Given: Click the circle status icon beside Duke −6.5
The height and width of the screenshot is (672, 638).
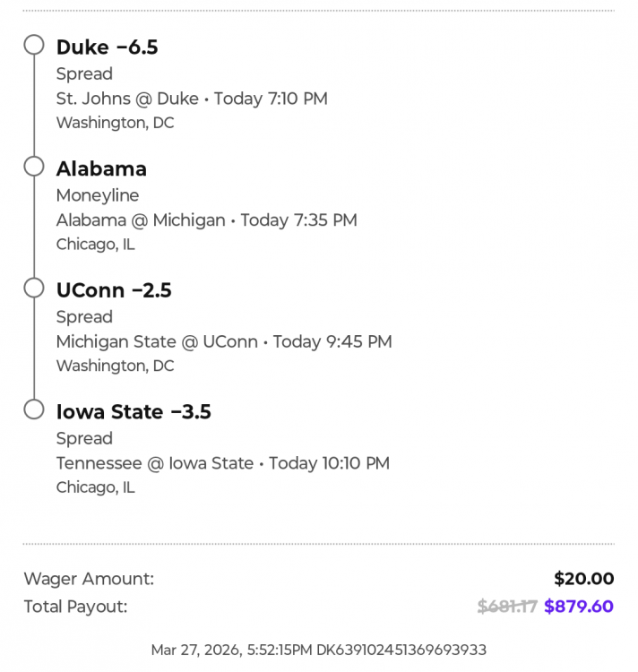Looking at the screenshot, I should pyautogui.click(x=34, y=45).
